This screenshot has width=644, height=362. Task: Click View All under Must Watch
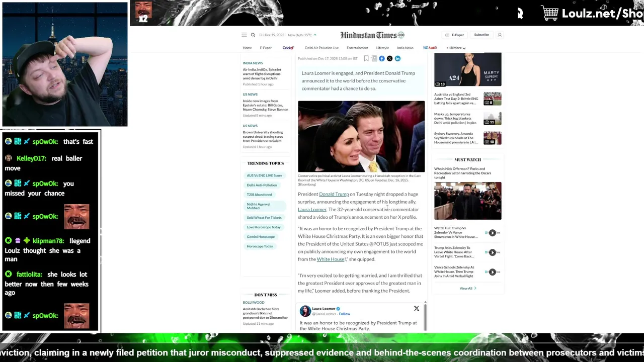coord(467,288)
